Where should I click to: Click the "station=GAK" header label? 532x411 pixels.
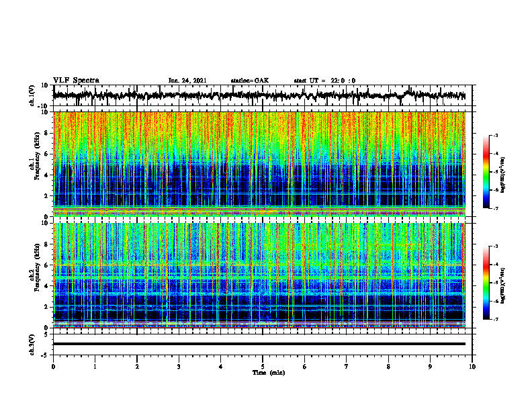(250, 81)
